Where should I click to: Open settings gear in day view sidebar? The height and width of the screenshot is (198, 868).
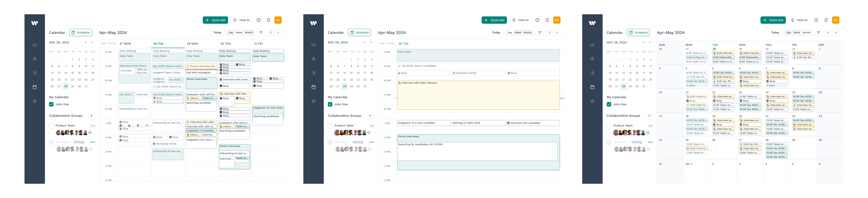pyautogui.click(x=313, y=101)
